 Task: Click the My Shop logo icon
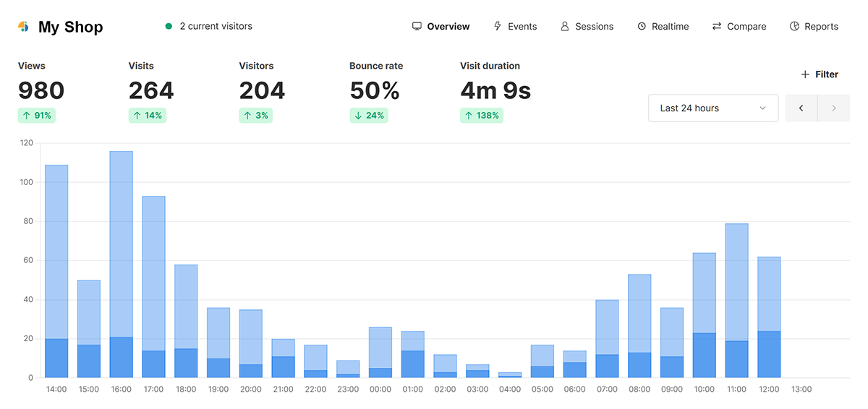[x=23, y=27]
